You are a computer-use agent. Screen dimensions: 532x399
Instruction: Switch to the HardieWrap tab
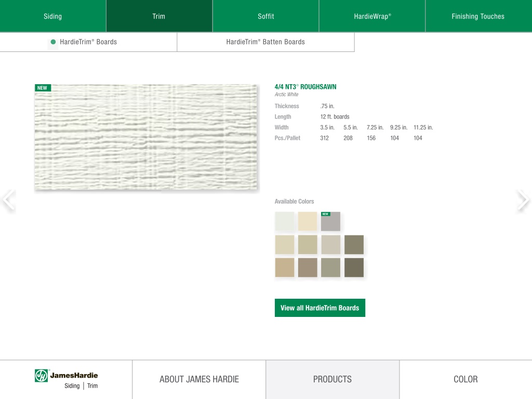[x=372, y=16]
